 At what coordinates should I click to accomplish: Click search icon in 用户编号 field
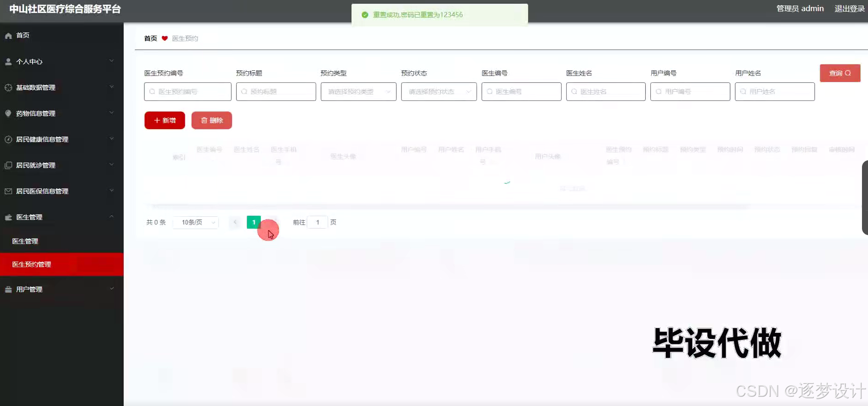click(x=658, y=92)
